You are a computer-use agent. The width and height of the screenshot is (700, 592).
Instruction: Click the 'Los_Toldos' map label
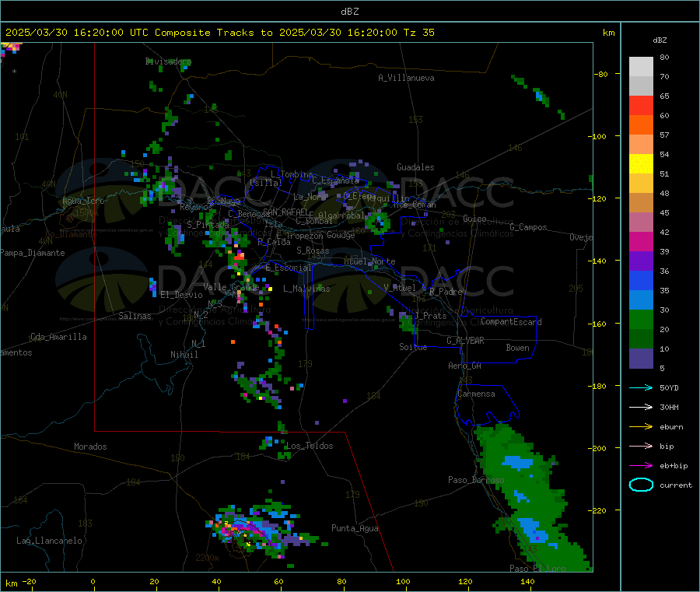click(310, 446)
